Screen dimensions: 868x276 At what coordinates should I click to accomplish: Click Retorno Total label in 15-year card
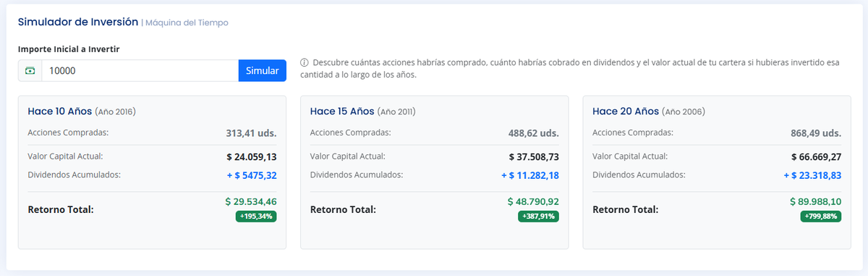pos(343,210)
